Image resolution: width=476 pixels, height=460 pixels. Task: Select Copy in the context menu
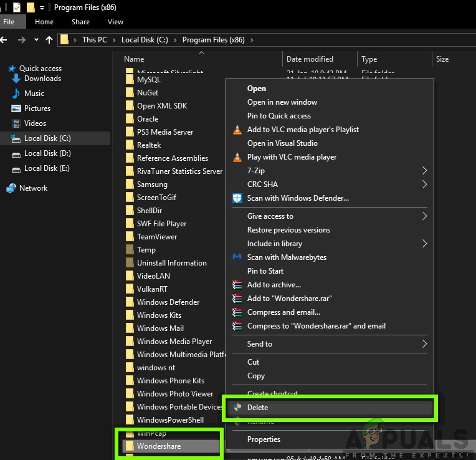coord(330,376)
